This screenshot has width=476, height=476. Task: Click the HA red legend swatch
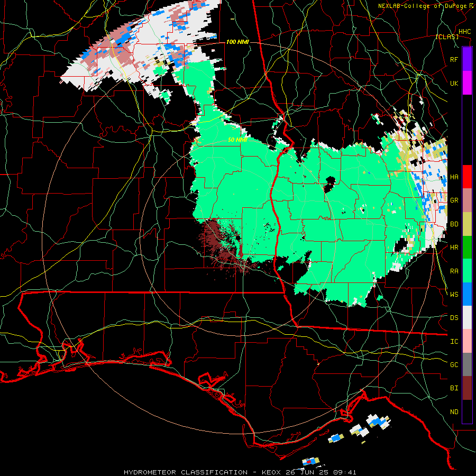[467, 177]
